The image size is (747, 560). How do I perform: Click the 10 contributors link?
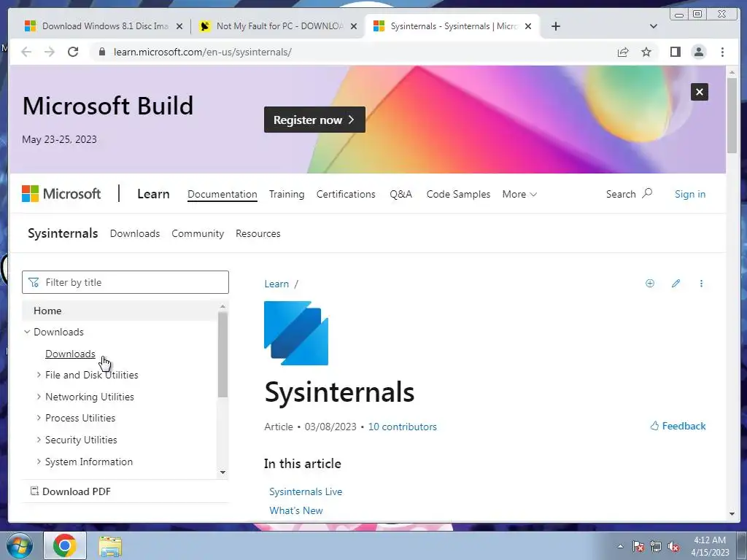(x=402, y=427)
